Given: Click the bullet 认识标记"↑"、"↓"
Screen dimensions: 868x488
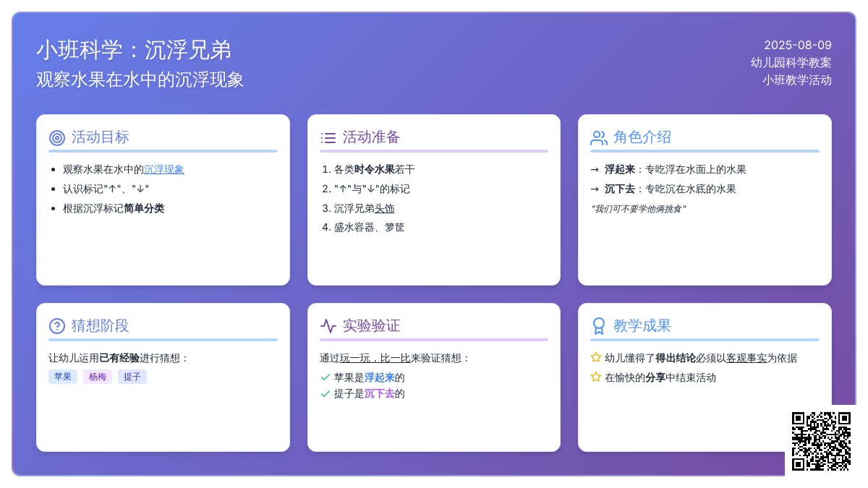Looking at the screenshot, I should 106,189.
